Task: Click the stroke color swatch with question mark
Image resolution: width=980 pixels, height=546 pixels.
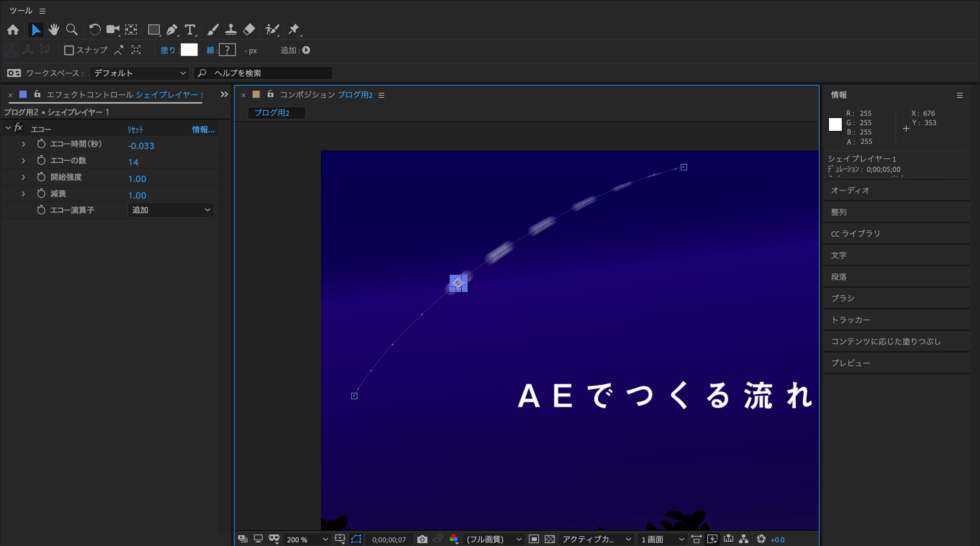Action: click(x=227, y=50)
